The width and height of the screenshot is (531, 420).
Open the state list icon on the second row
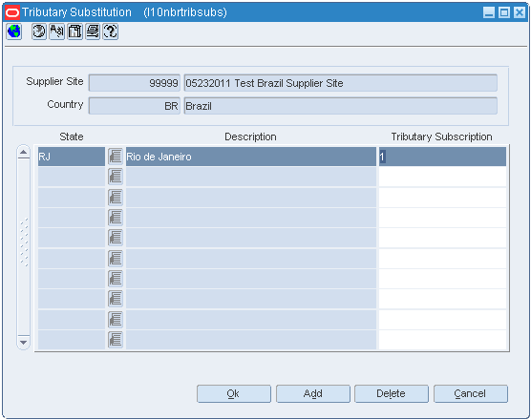coord(116,177)
